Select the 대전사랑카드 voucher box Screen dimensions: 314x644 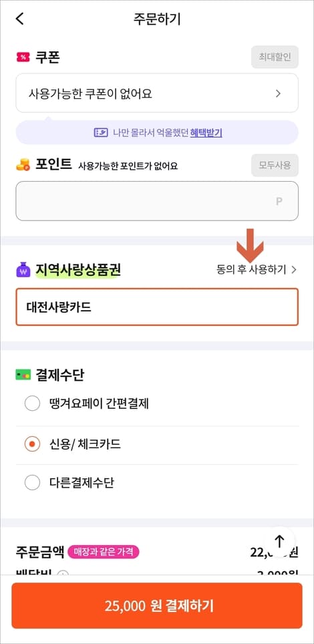point(157,307)
